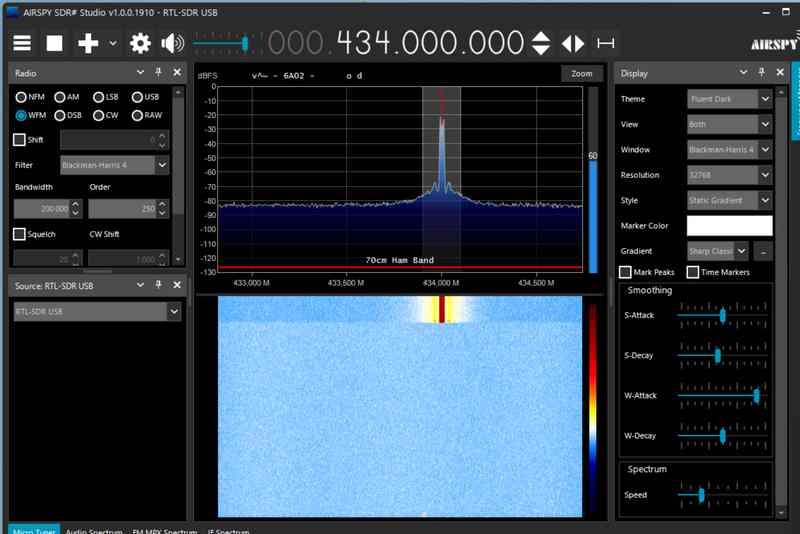Enable the Shift checkbox
Screen dimensions: 800x534
point(19,140)
